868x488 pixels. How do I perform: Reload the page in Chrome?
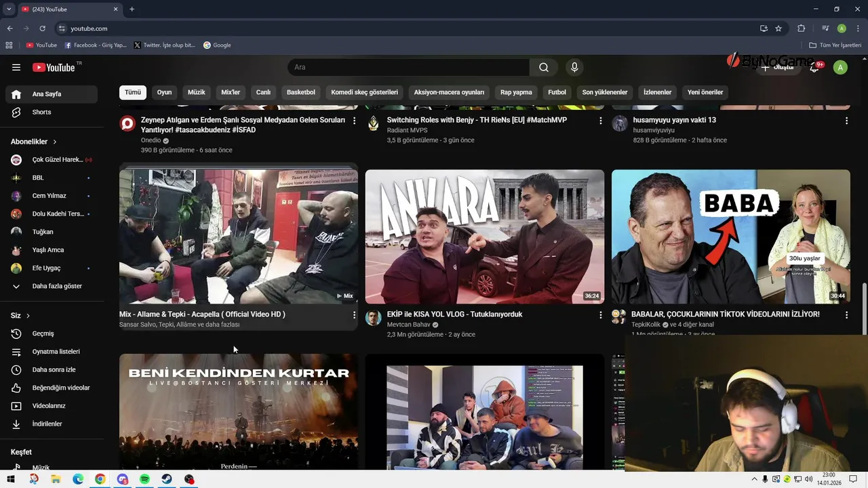point(42,28)
